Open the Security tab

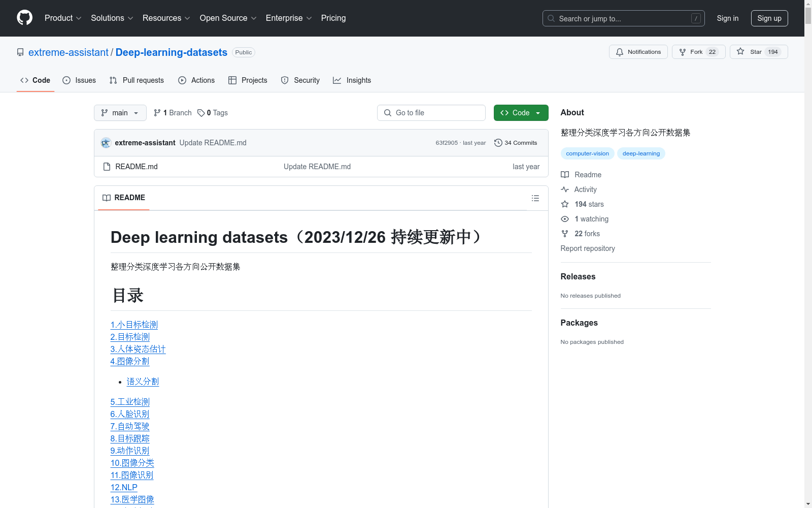[x=300, y=80]
